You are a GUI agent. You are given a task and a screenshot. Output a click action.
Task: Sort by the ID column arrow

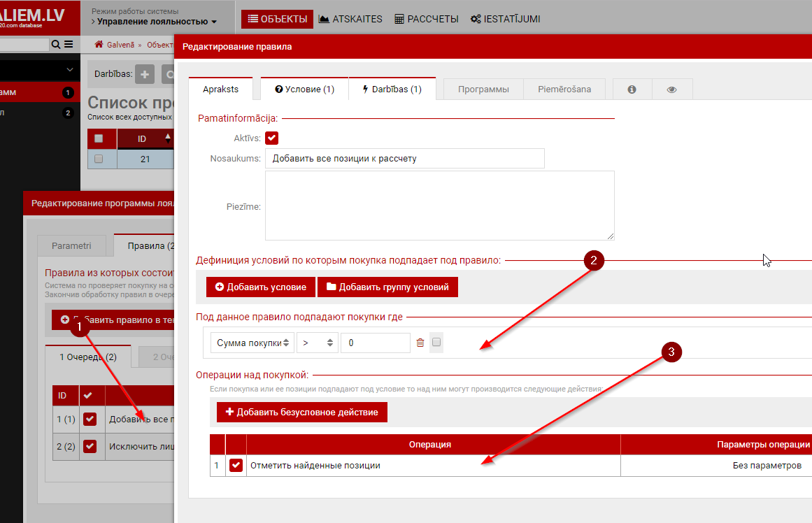pyautogui.click(x=167, y=138)
